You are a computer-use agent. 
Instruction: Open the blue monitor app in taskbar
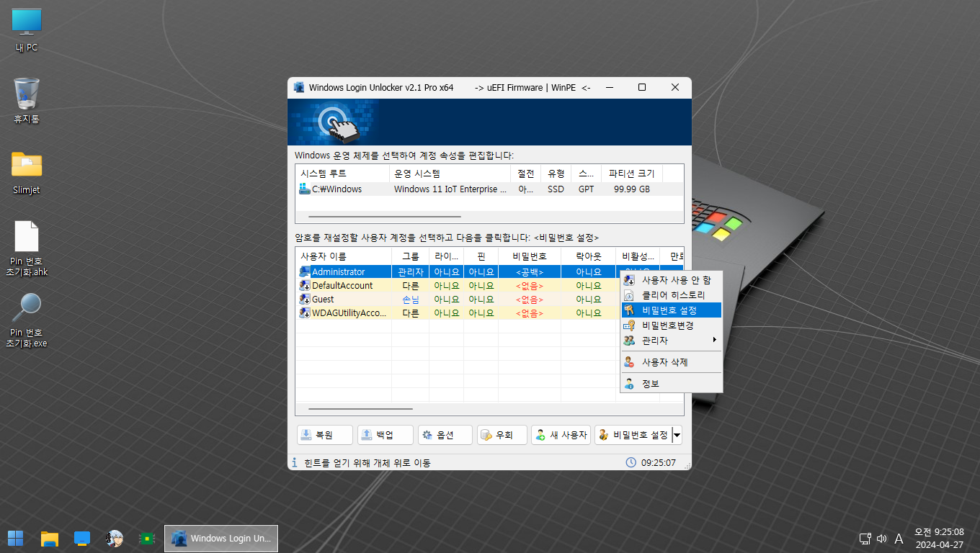82,538
